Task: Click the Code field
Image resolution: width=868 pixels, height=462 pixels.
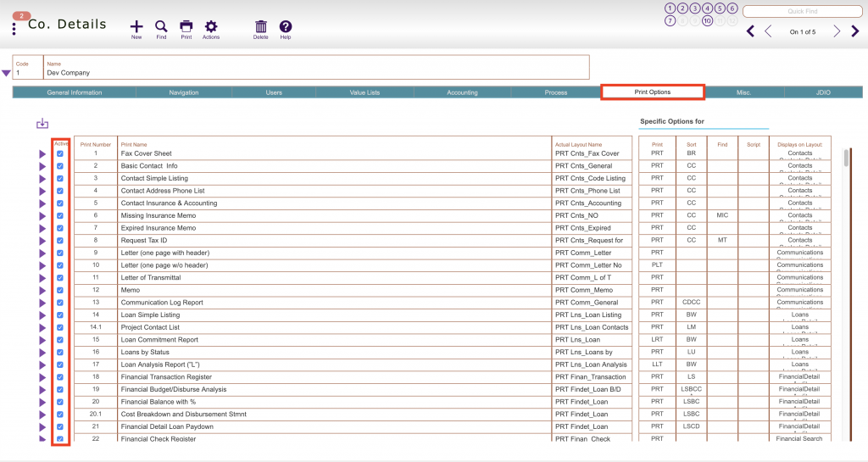Action: (28, 68)
